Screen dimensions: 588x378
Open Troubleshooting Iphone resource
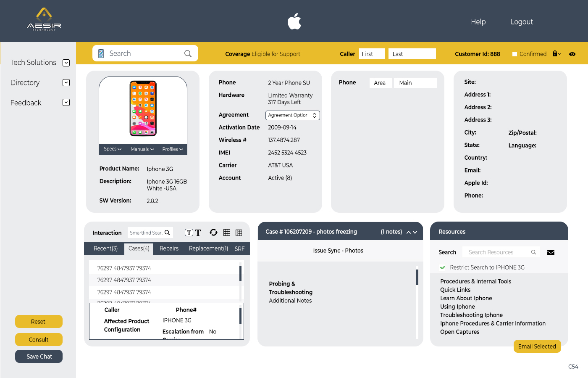point(471,315)
